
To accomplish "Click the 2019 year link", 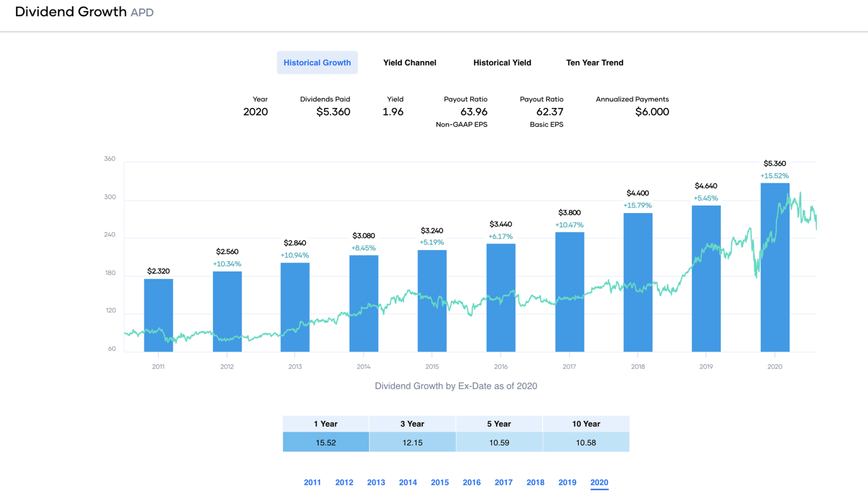I will [x=567, y=482].
